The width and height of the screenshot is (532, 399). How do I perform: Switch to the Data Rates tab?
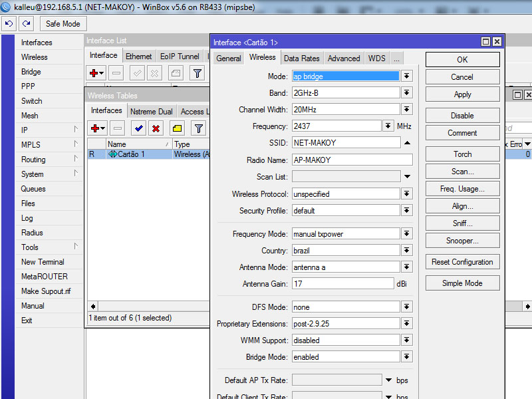[x=301, y=59]
